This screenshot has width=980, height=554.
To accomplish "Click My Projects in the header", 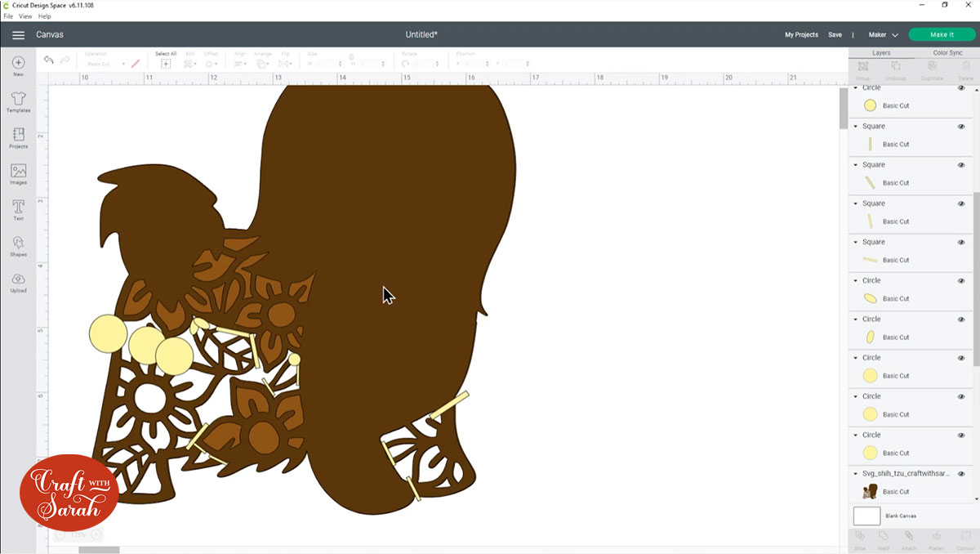I will (800, 34).
